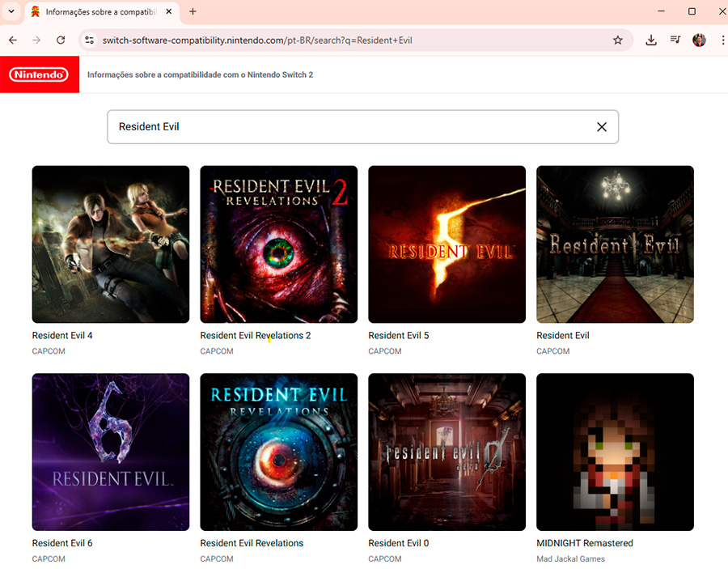This screenshot has height=569, width=728.
Task: Reload the page
Action: pos(61,40)
